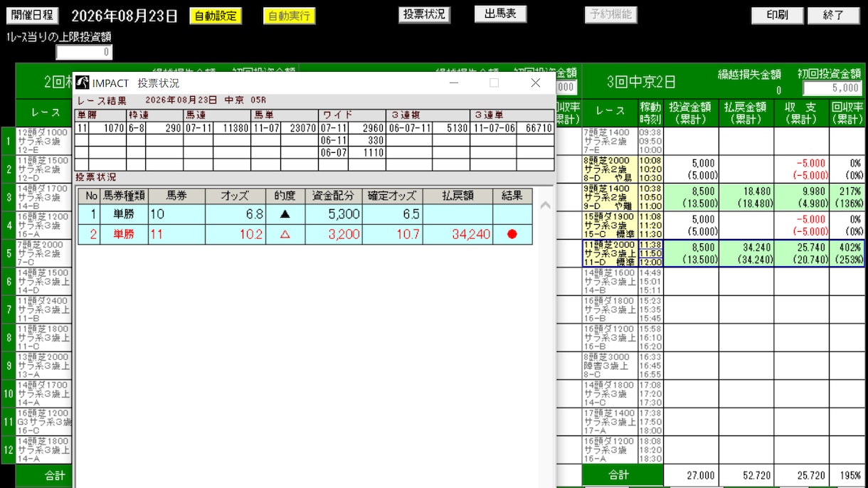The height and width of the screenshot is (488, 868).
Task: Open the 出馬表 race card button
Action: (501, 14)
